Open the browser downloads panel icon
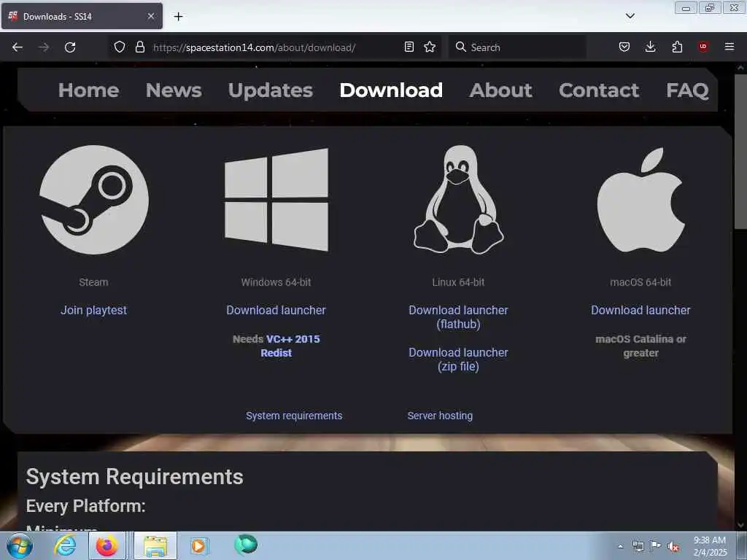This screenshot has height=560, width=747. point(650,47)
